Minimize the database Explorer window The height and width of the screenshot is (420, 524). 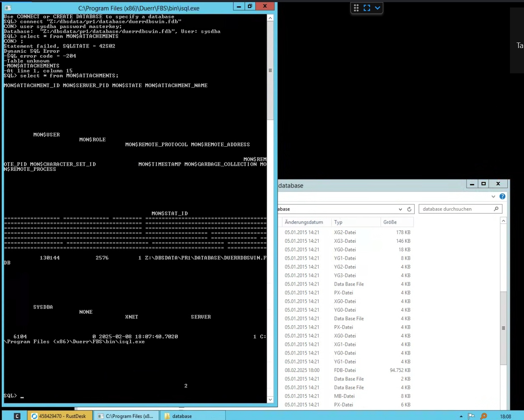(x=472, y=184)
